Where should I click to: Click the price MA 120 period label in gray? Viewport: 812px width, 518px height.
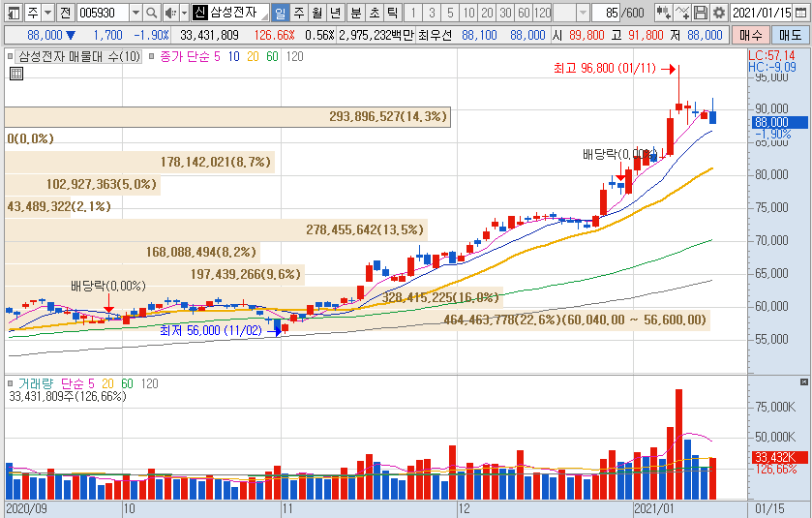point(294,56)
